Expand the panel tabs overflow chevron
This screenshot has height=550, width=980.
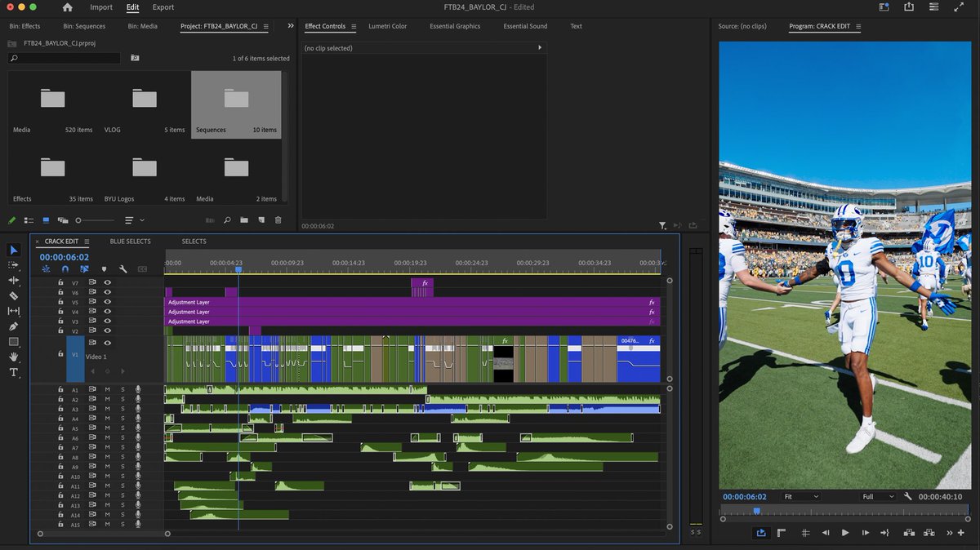click(x=291, y=26)
